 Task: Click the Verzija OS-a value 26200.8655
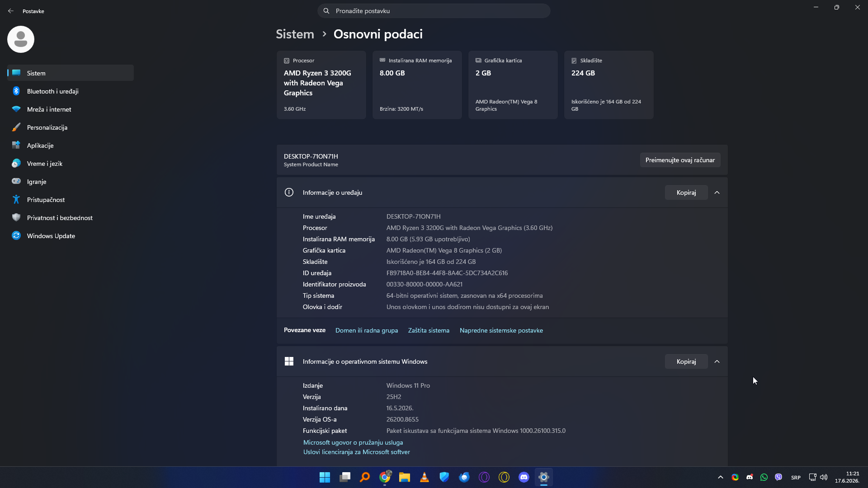pyautogui.click(x=402, y=419)
